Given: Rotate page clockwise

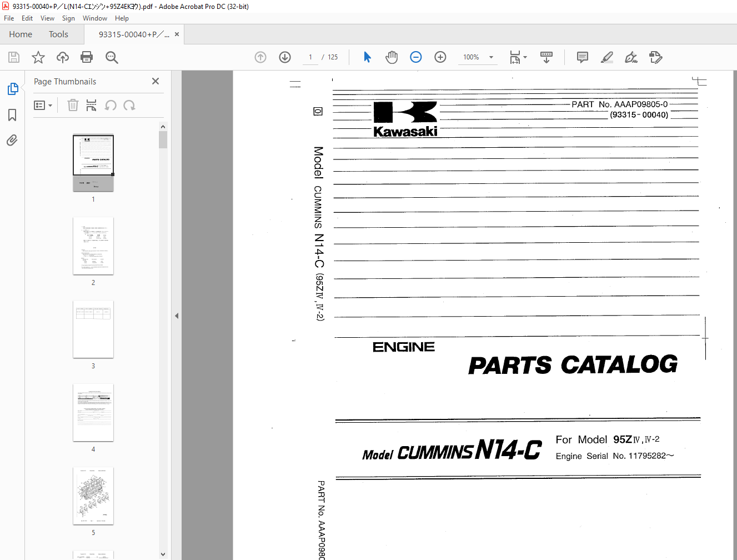Looking at the screenshot, I should [129, 105].
